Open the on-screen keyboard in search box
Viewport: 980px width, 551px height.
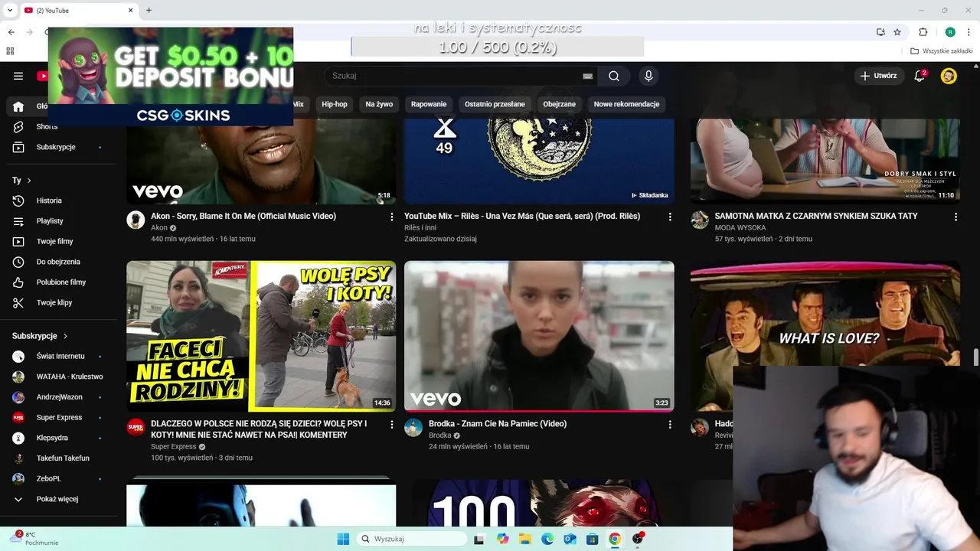pyautogui.click(x=587, y=76)
